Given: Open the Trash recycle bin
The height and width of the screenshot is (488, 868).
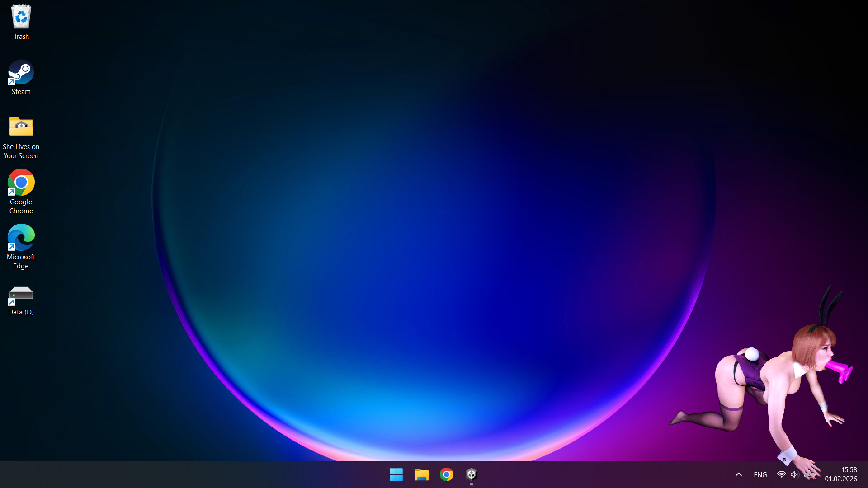Looking at the screenshot, I should (21, 17).
